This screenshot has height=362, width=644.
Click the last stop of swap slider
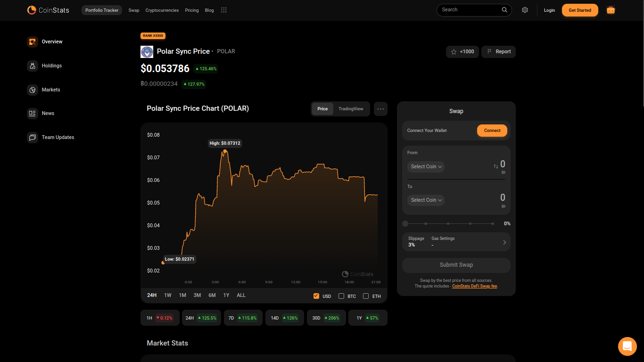(493, 223)
